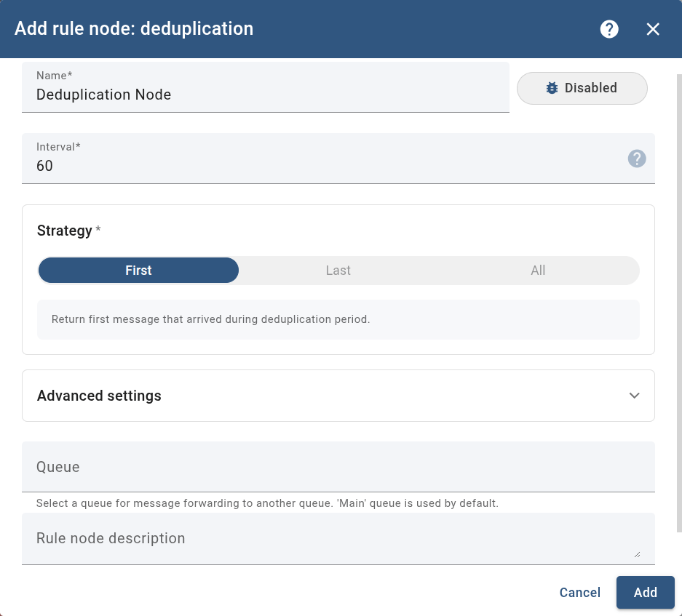Choose the All strategy option
Image resolution: width=682 pixels, height=616 pixels.
pyautogui.click(x=538, y=271)
